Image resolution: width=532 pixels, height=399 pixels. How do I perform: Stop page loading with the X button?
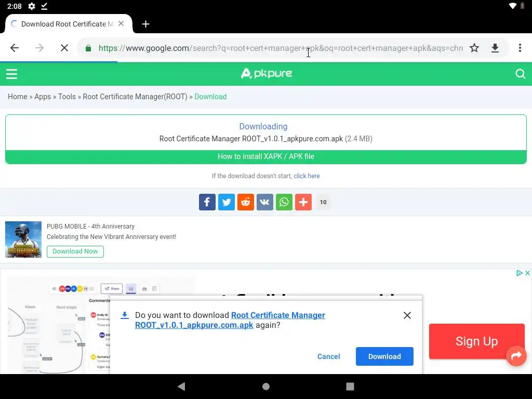click(x=64, y=48)
